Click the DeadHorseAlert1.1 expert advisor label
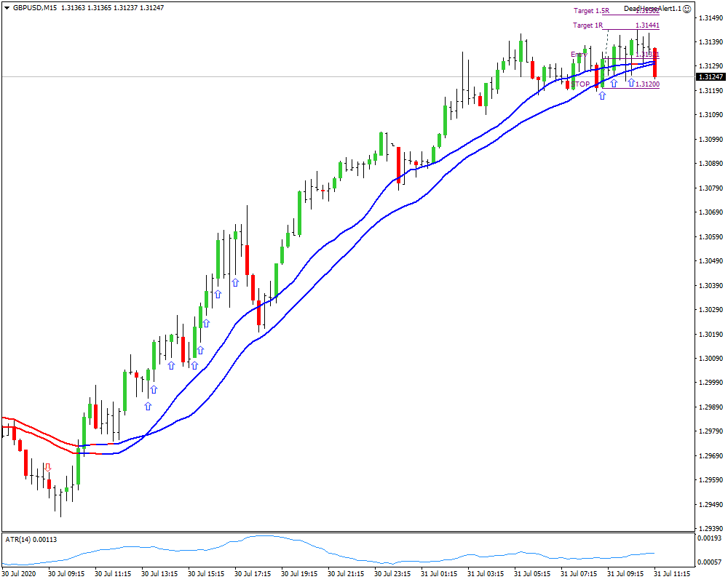728x582 pixels. coord(653,8)
